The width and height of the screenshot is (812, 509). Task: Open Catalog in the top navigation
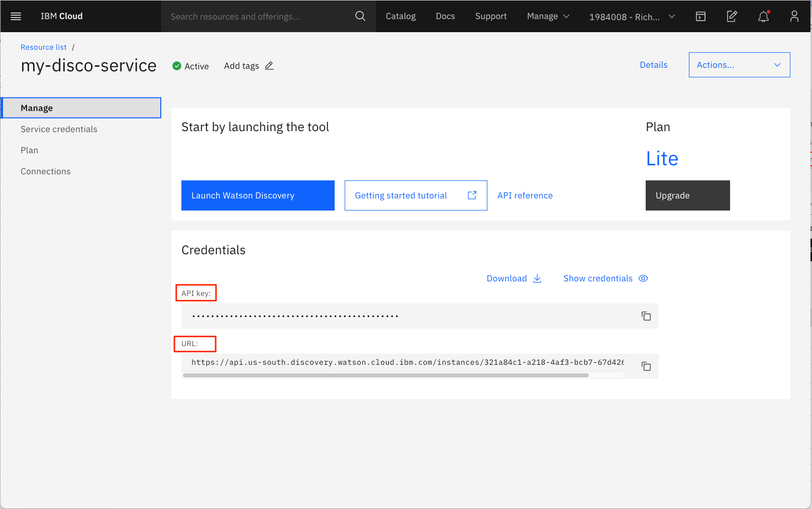coord(400,16)
